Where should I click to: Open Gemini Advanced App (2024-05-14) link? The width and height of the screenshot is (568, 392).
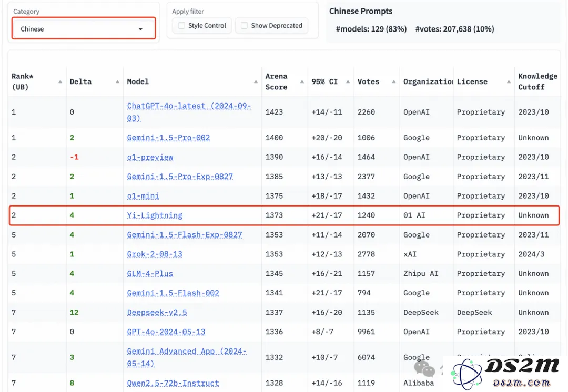[x=187, y=357]
